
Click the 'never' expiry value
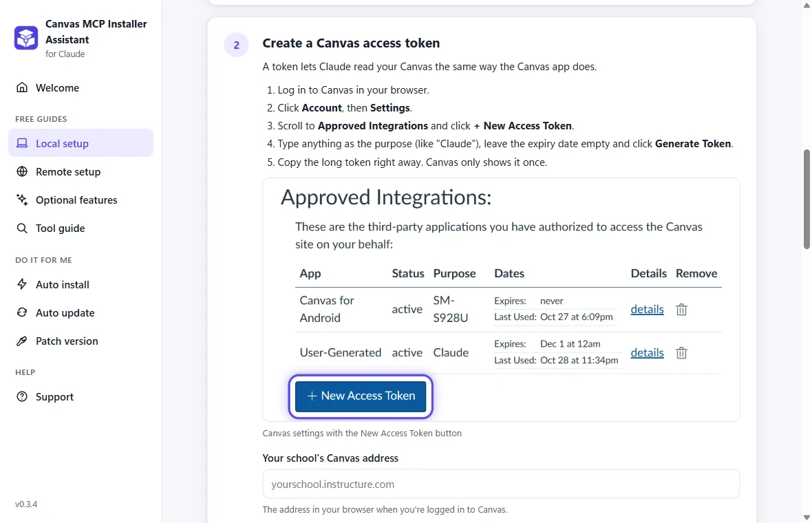click(551, 301)
